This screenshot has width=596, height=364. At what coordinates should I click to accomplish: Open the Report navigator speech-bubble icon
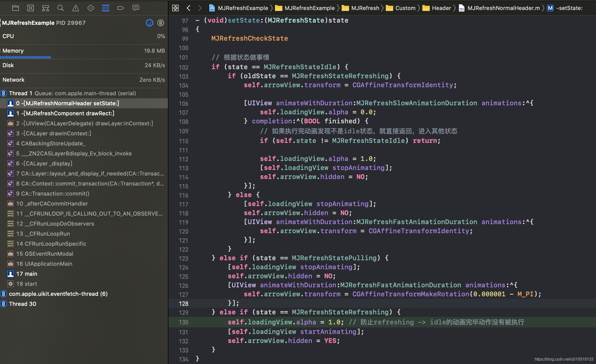pos(136,8)
